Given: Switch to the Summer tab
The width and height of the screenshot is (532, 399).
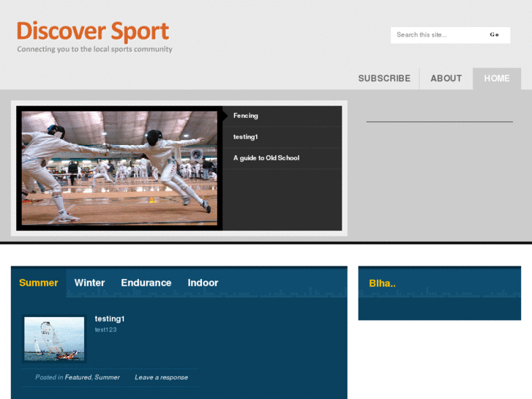Looking at the screenshot, I should tap(38, 283).
